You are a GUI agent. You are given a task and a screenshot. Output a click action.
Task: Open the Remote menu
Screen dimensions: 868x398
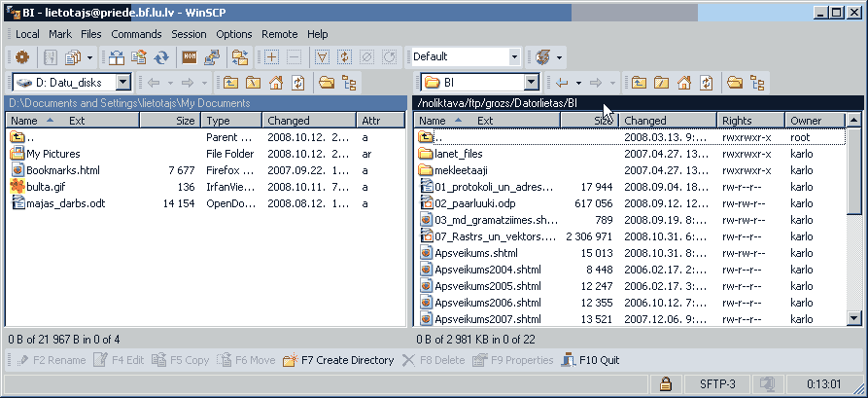tap(280, 34)
